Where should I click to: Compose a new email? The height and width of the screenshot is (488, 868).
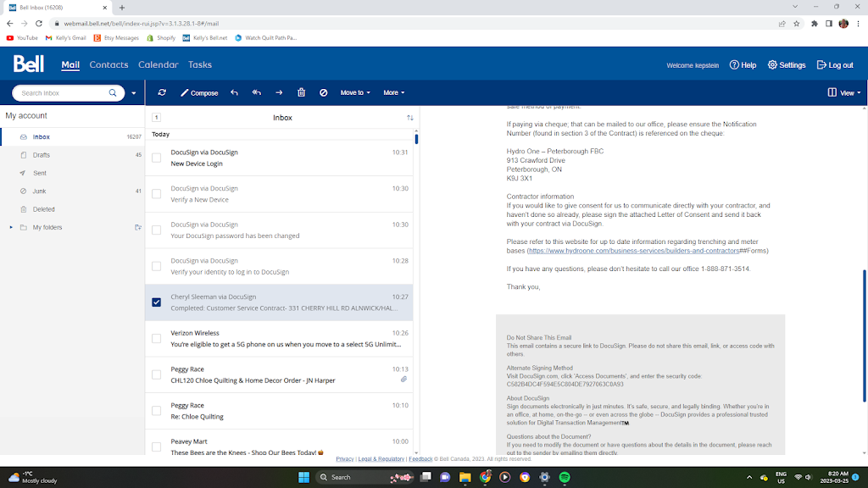click(x=199, y=93)
